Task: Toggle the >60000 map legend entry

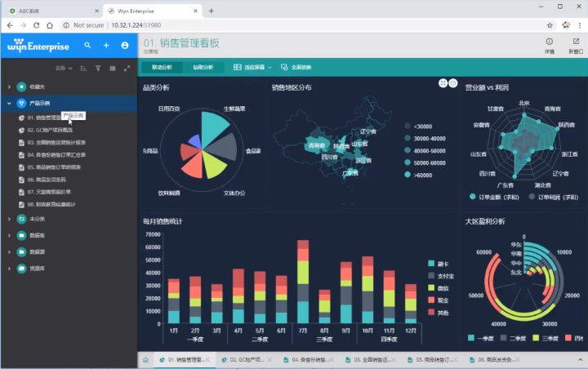Action: pos(418,176)
